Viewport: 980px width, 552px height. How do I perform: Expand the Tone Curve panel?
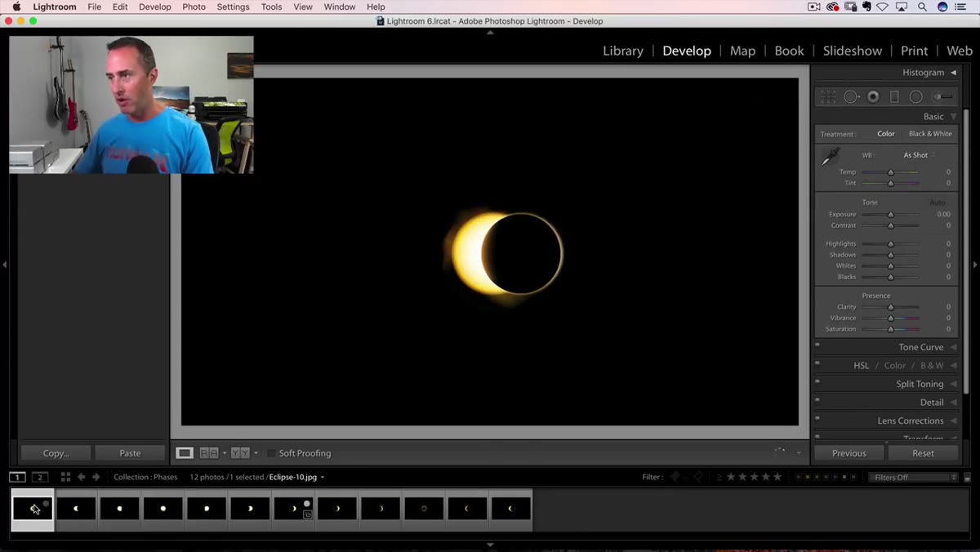953,347
